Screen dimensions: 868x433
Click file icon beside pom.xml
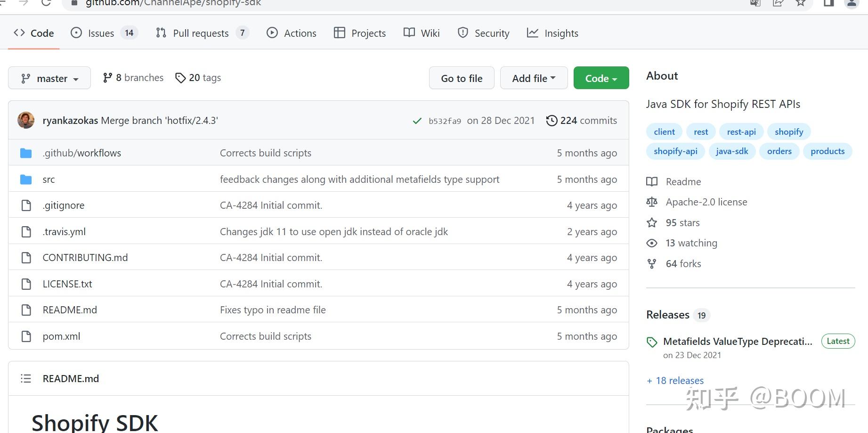[26, 336]
